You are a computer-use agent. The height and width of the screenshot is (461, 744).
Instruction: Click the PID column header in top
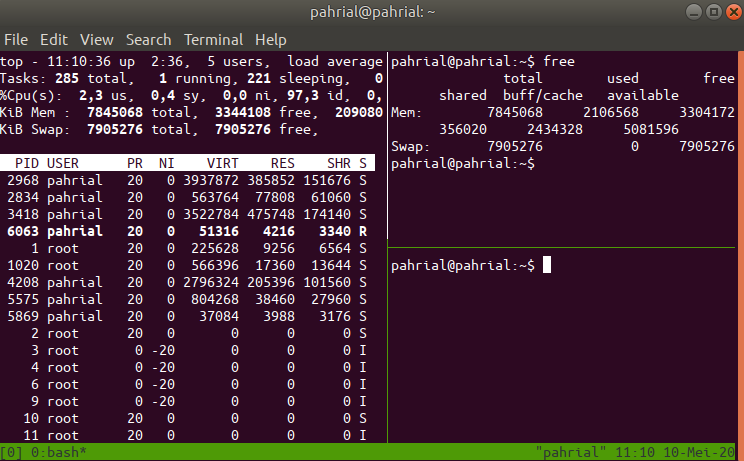click(27, 163)
